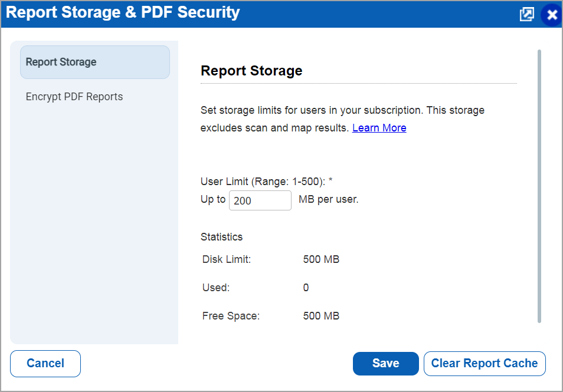The height and width of the screenshot is (392, 563).
Task: Click the Report Storage heading area
Action: click(251, 70)
